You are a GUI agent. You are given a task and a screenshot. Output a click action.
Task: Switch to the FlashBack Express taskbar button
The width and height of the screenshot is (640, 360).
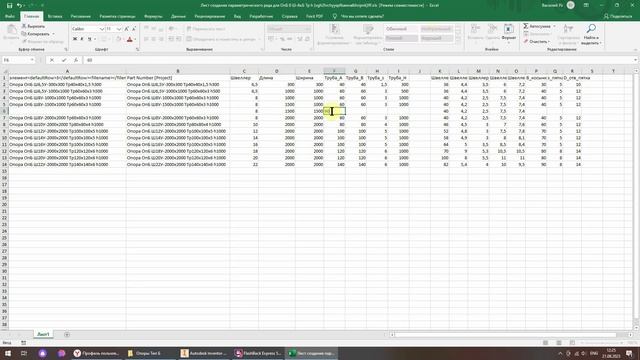(x=258, y=353)
